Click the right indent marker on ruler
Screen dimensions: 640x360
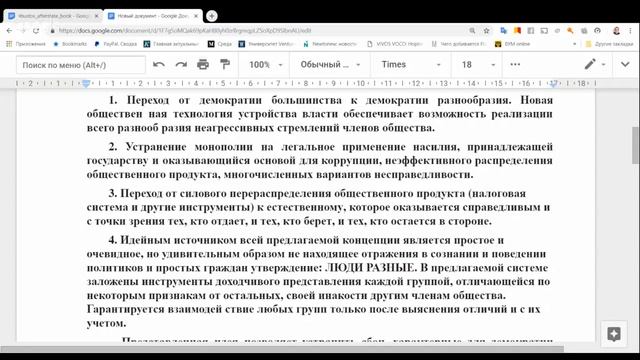point(553,84)
